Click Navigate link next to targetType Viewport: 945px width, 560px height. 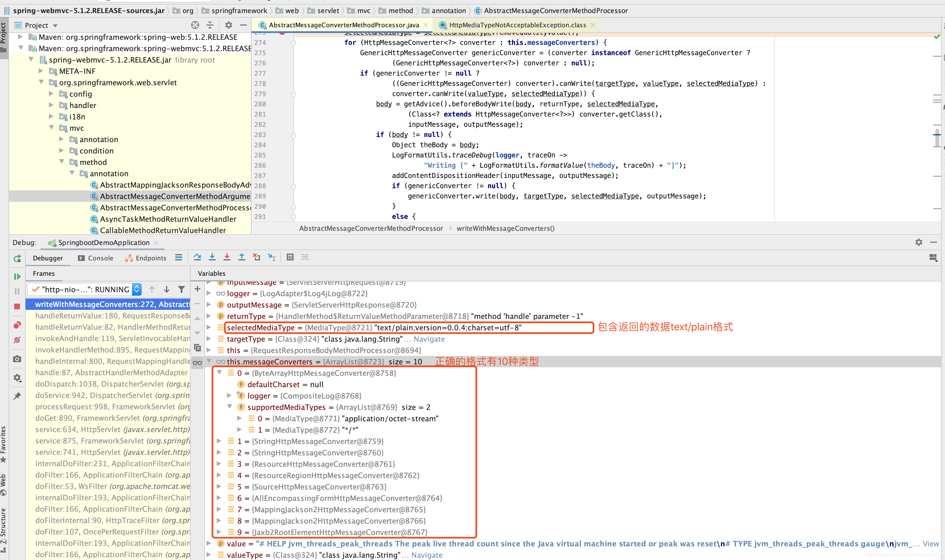[x=429, y=339]
